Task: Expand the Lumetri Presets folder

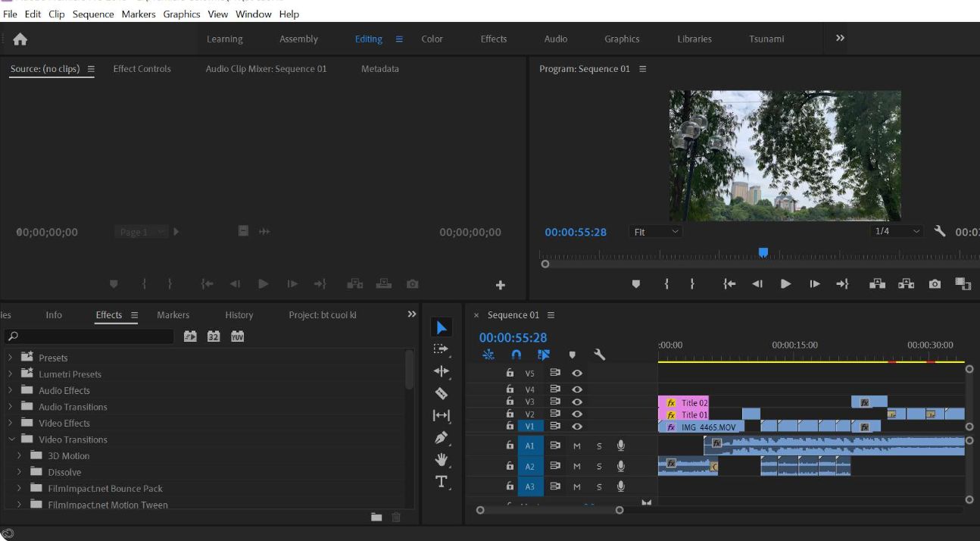Action: [x=10, y=374]
